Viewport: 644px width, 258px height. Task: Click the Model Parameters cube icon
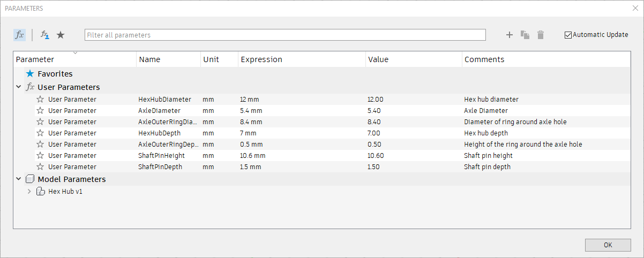pyautogui.click(x=30, y=179)
